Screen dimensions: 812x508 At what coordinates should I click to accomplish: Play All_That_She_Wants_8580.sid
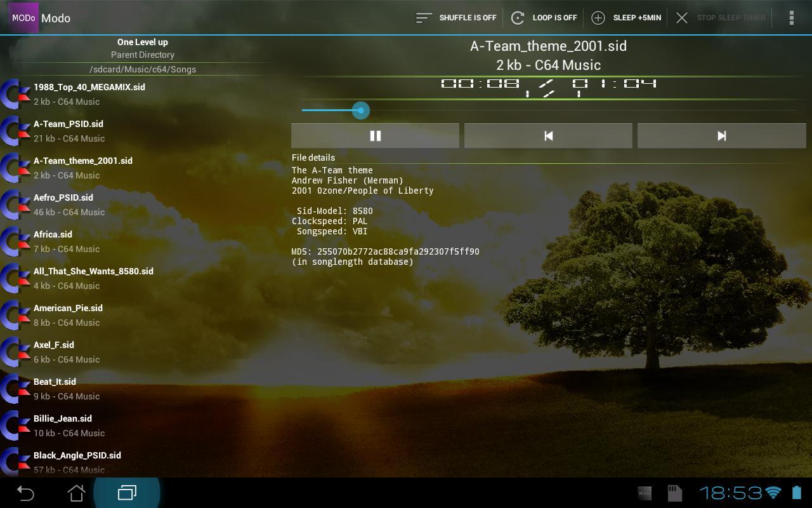click(143, 278)
